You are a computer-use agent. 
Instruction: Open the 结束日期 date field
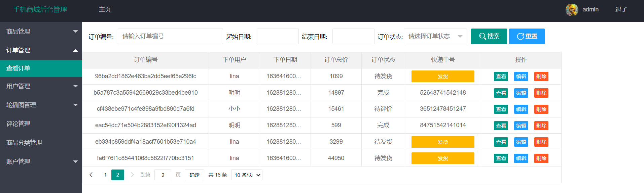tap(353, 36)
